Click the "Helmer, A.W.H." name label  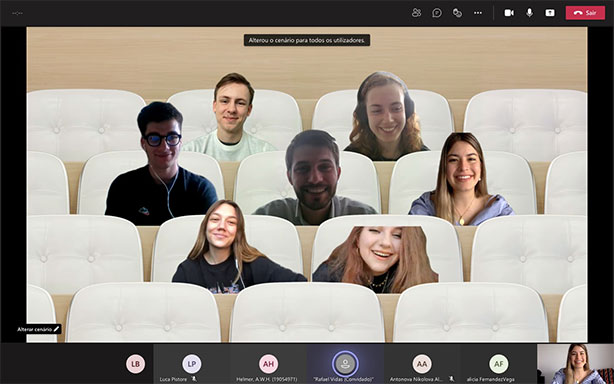tap(267, 379)
